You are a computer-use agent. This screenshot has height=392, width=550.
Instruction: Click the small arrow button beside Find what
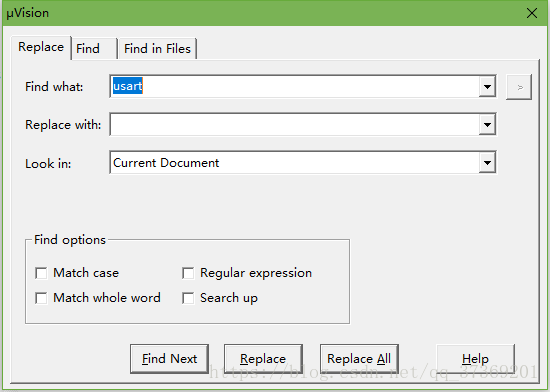pos(519,87)
